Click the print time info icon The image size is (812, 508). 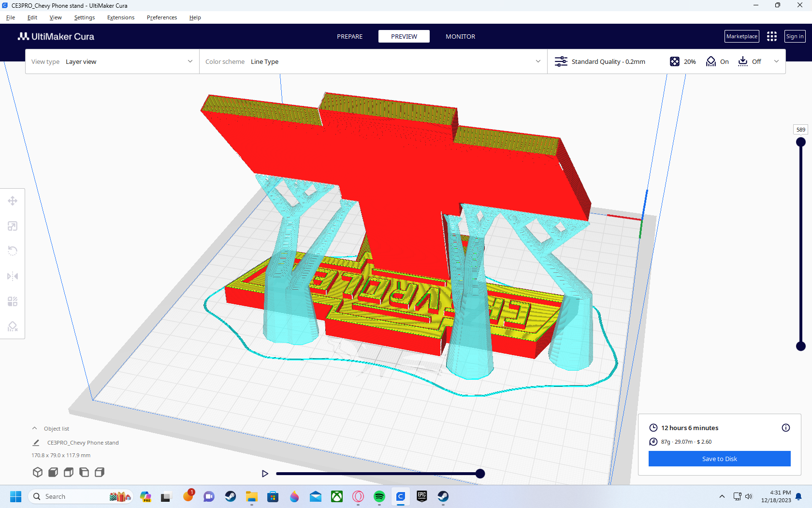(x=786, y=428)
